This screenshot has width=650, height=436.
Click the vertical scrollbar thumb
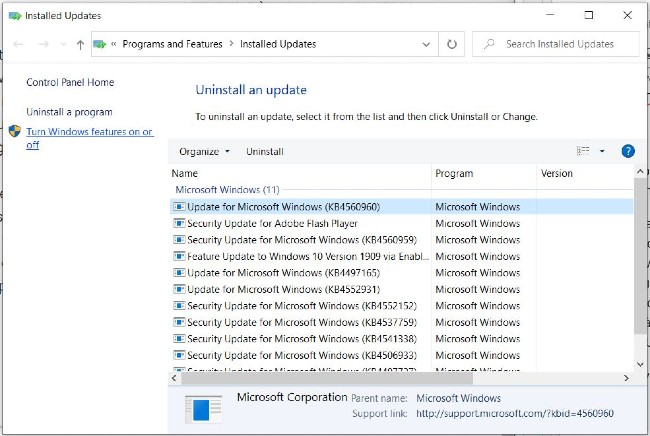[640, 256]
